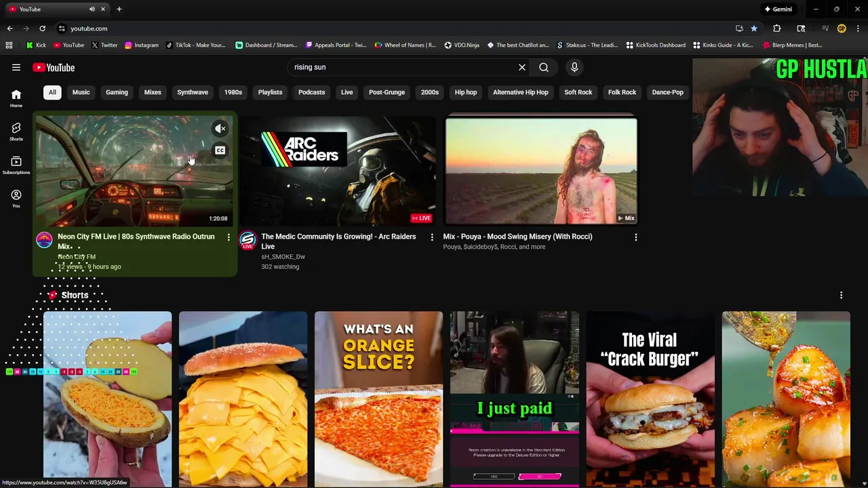
Task: Select the Mixes filter chip
Action: 153,92
